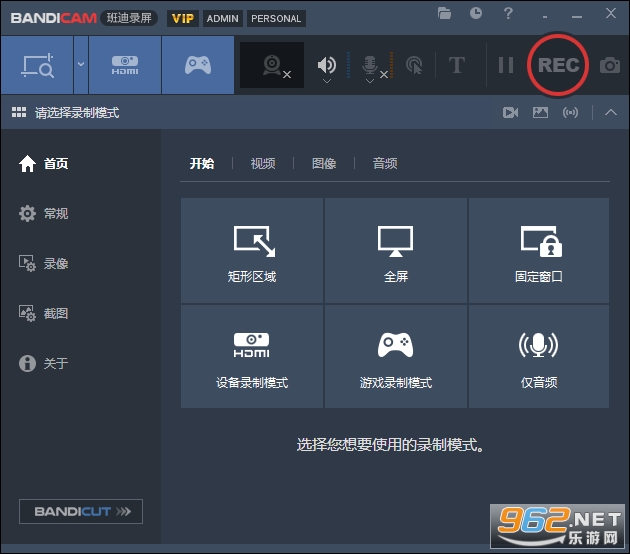Click the ADMIN badge
This screenshot has width=630, height=554.
(223, 18)
